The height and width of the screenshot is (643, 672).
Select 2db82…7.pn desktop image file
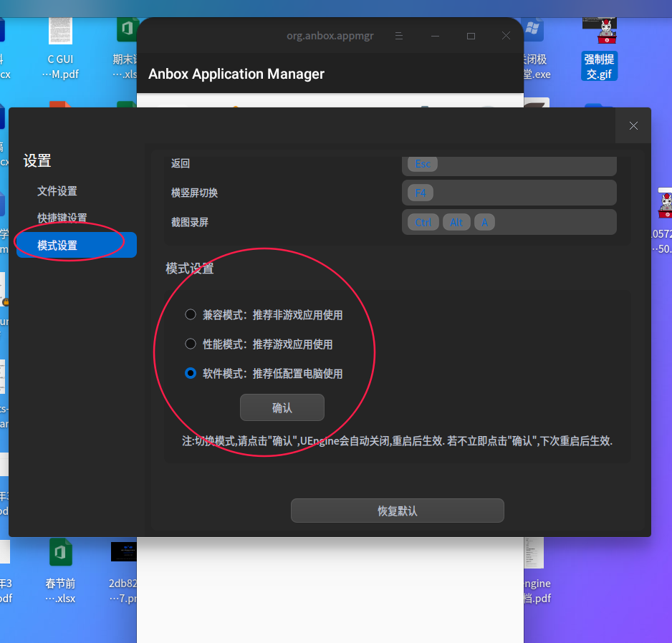123,572
